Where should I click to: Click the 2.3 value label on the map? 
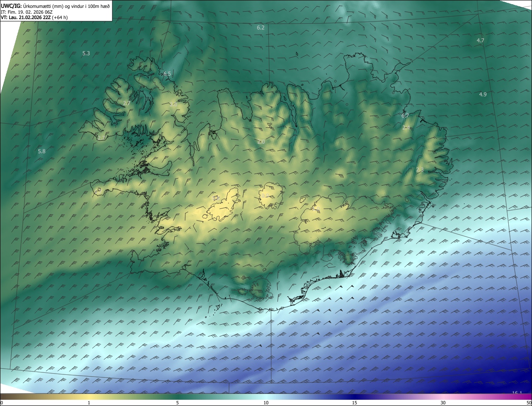tap(420, 169)
